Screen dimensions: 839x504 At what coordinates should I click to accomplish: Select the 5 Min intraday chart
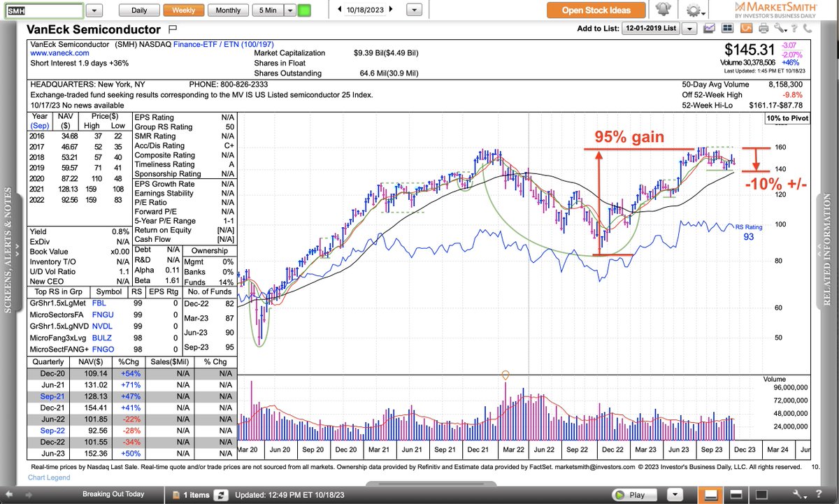pyautogui.click(x=266, y=10)
